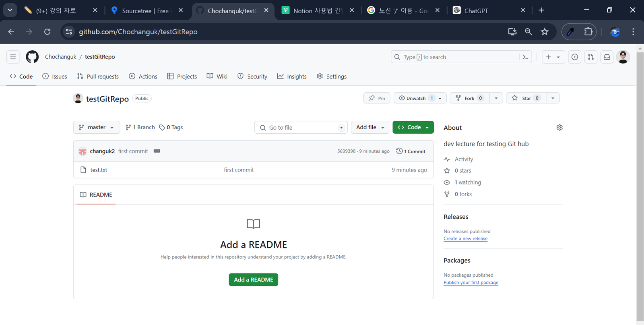
Task: Open the test.txt file
Action: point(99,170)
